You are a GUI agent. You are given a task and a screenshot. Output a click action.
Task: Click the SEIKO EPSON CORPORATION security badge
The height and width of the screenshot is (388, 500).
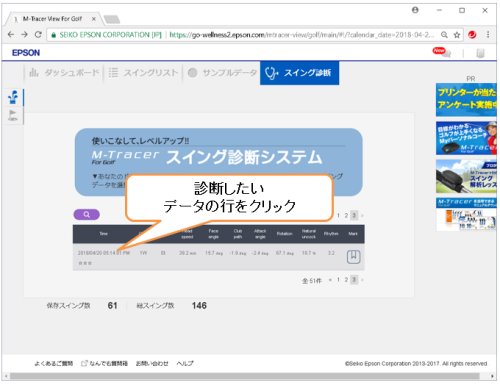(106, 35)
